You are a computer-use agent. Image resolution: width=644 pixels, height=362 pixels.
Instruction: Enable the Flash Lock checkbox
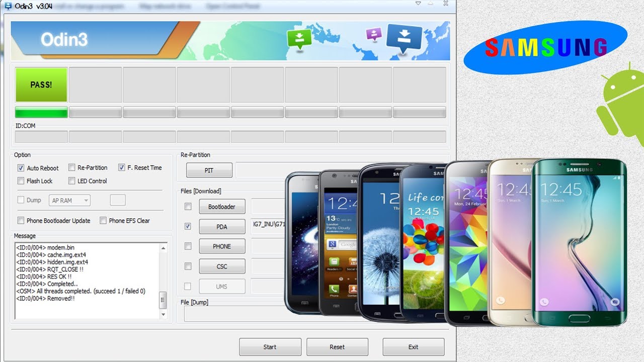(21, 180)
